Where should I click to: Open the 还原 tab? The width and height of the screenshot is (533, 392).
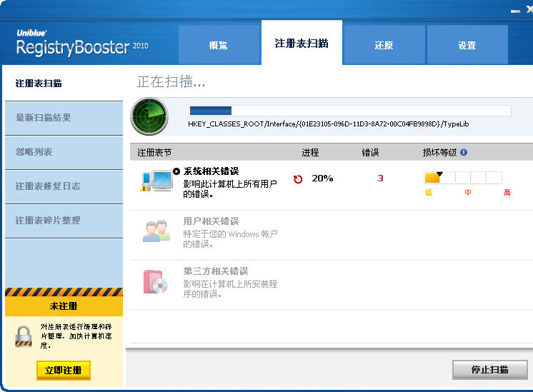tap(384, 45)
